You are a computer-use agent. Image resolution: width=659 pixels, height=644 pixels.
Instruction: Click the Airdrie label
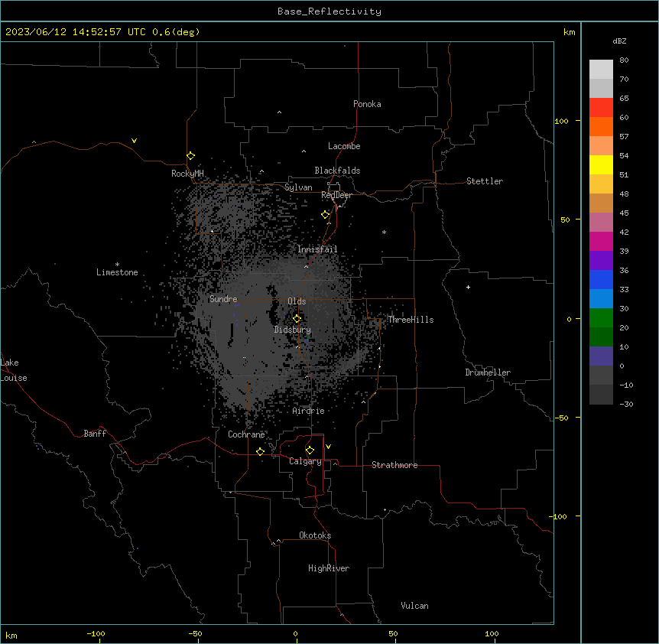coord(308,411)
